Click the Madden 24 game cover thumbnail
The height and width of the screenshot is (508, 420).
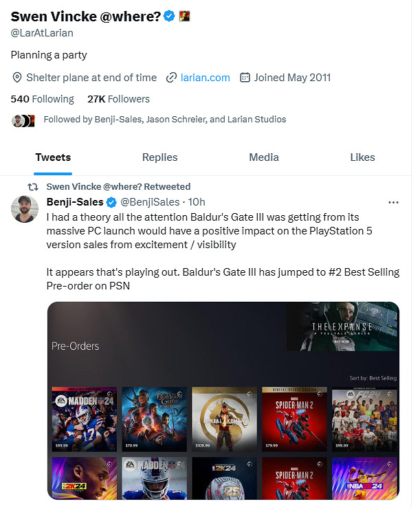pos(85,419)
